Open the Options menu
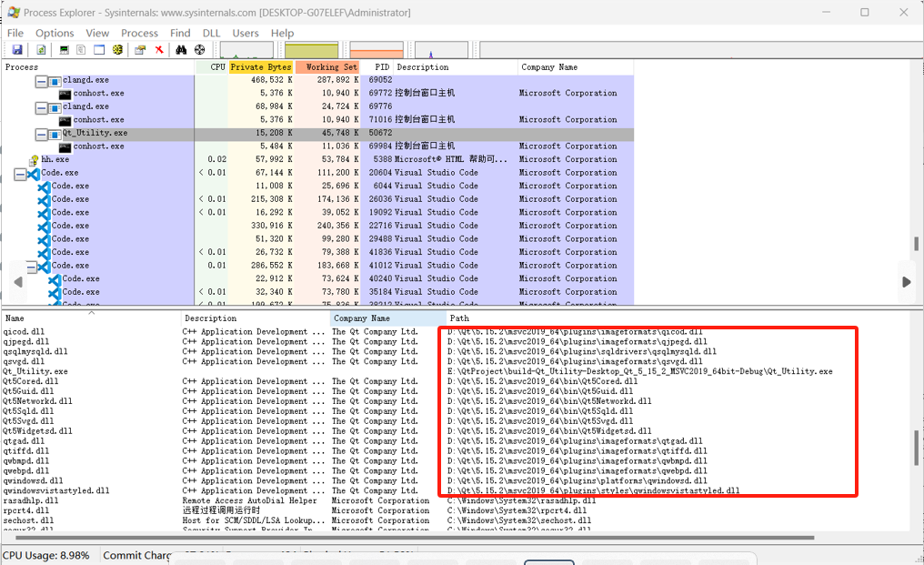 (55, 33)
